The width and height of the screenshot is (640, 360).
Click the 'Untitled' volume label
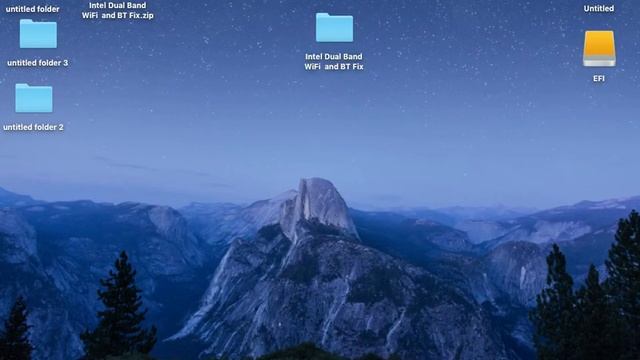pos(599,9)
